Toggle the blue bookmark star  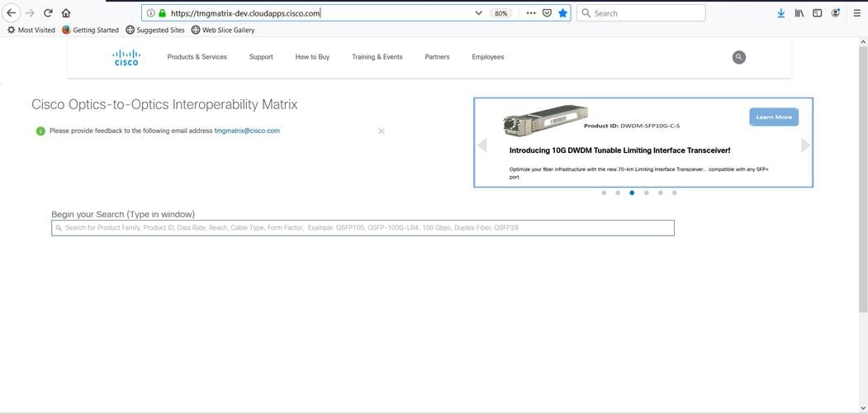562,13
